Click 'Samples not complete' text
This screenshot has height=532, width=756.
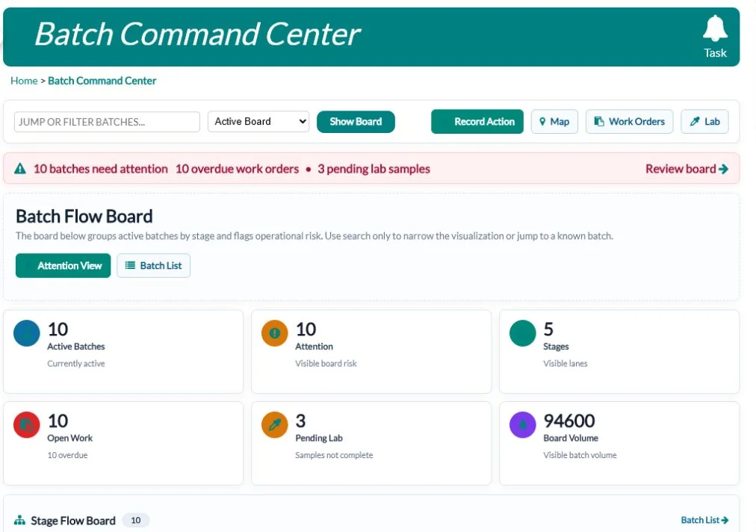click(x=334, y=455)
